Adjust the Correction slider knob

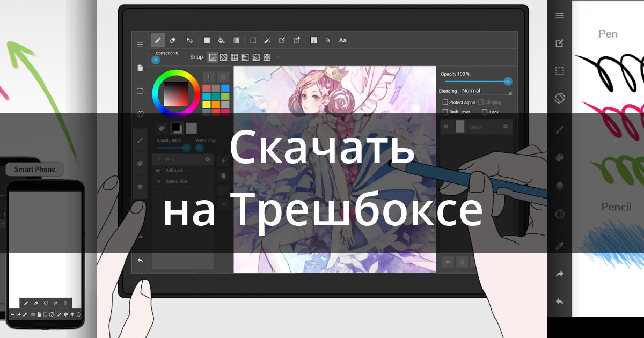pyautogui.click(x=156, y=60)
